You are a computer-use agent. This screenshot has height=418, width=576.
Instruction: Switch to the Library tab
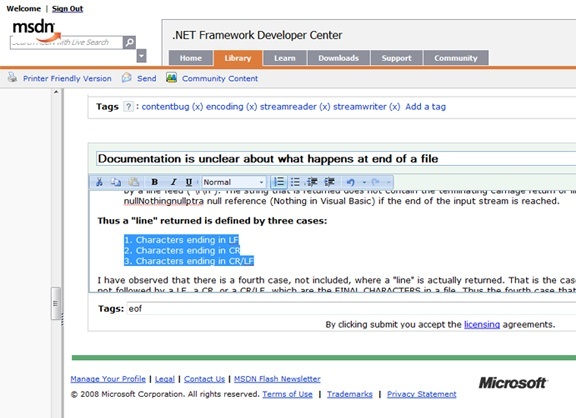238,58
